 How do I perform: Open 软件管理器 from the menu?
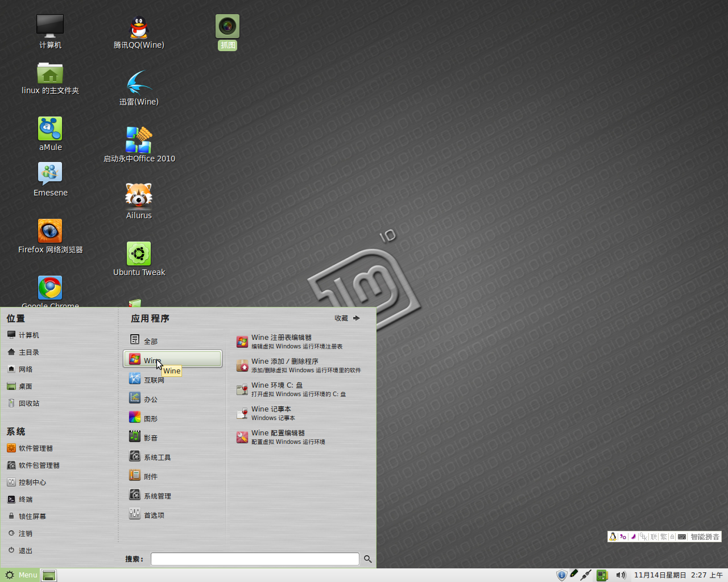coord(30,448)
